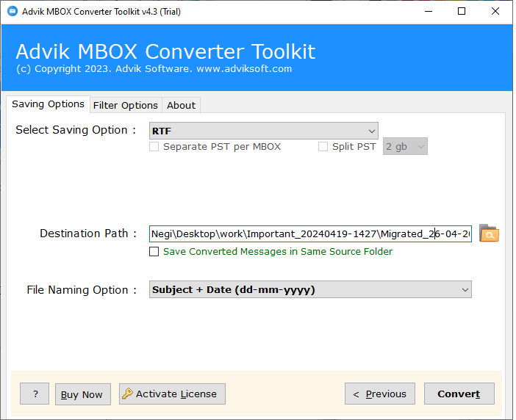Open the About tab

[x=181, y=105]
